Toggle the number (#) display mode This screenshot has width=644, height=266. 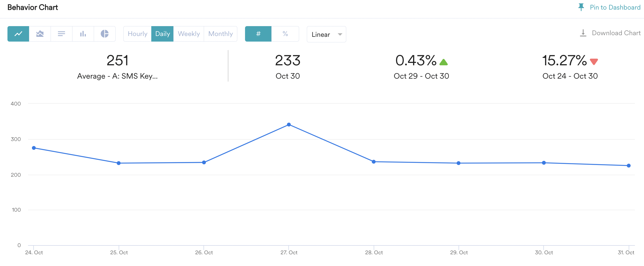(x=258, y=34)
